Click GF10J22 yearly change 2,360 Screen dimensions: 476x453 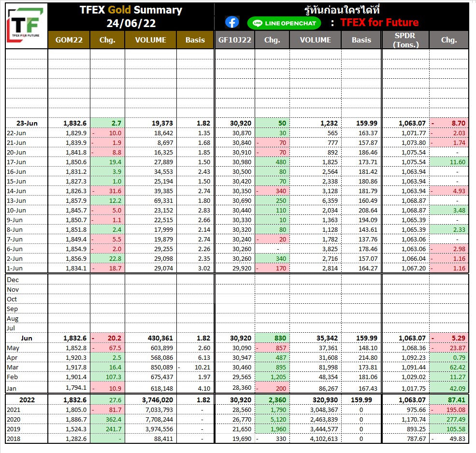pyautogui.click(x=277, y=400)
